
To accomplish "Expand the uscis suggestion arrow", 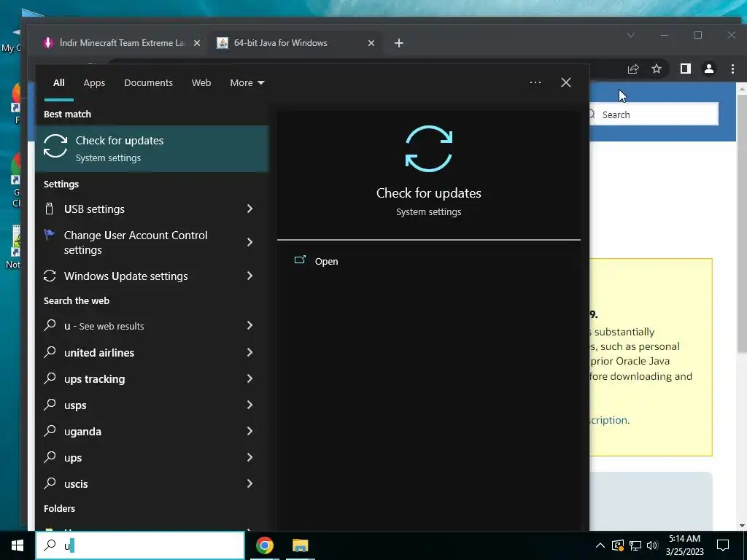I will point(249,484).
